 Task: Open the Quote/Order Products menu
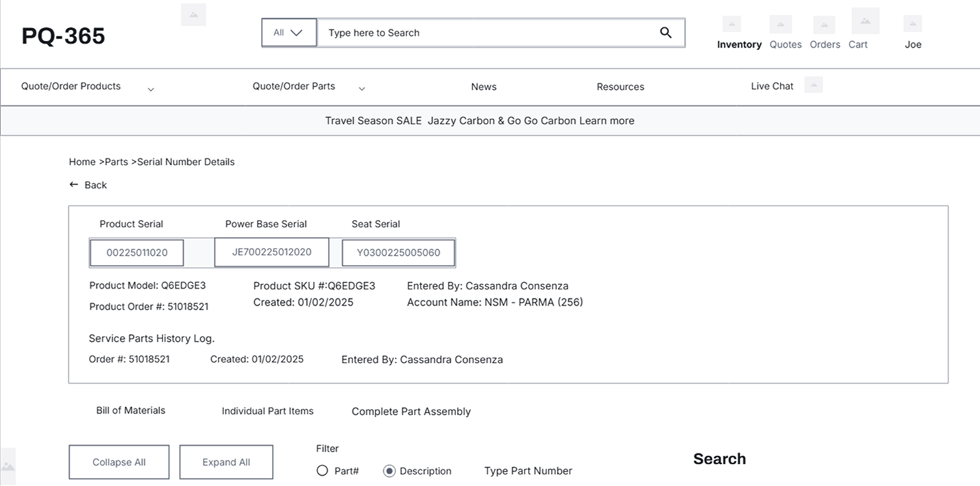click(71, 86)
